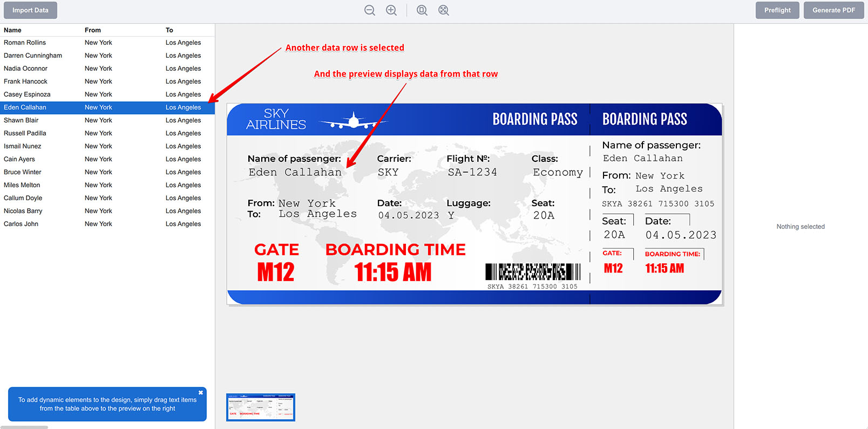The image size is (868, 429).
Task: Select the Darren Cunningham row
Action: [107, 56]
